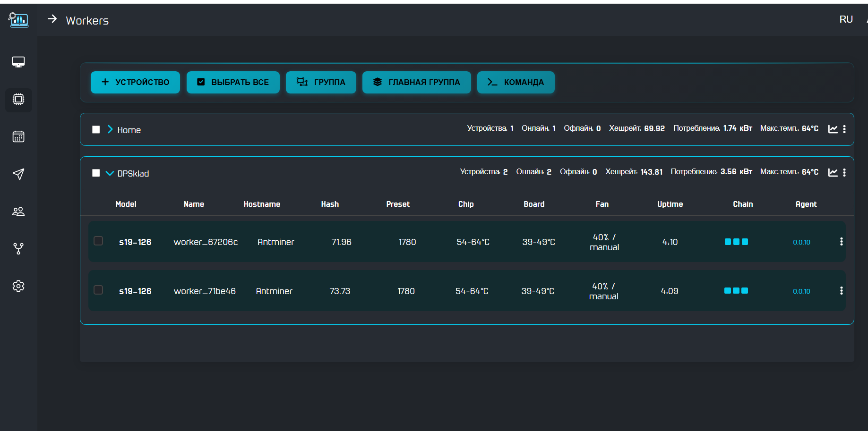This screenshot has height=431, width=868.
Task: Click the uptime value 4.09
Action: coord(670,291)
